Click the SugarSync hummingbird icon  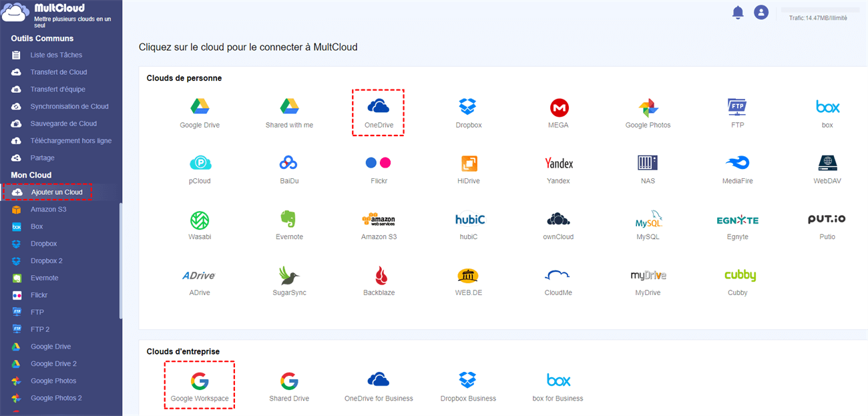[289, 275]
